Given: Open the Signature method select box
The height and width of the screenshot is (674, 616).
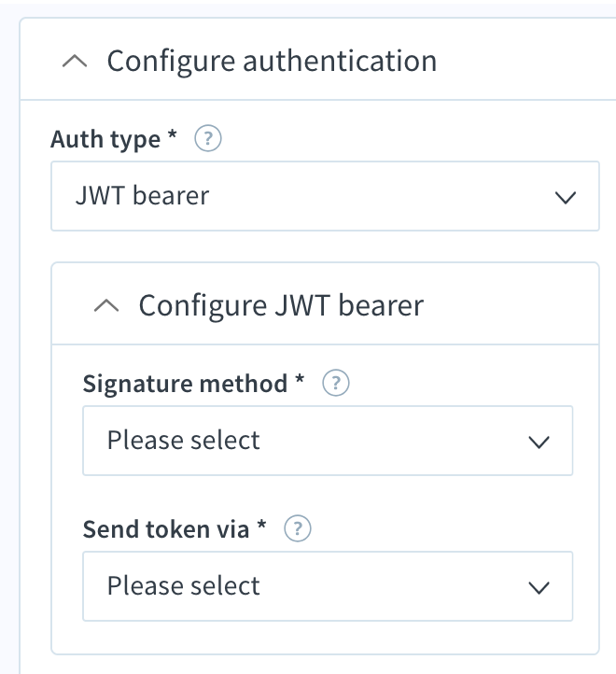Looking at the screenshot, I should click(328, 441).
